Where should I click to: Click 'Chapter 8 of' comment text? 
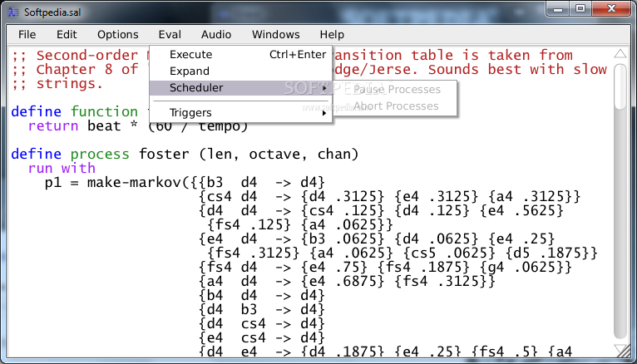click(x=87, y=69)
